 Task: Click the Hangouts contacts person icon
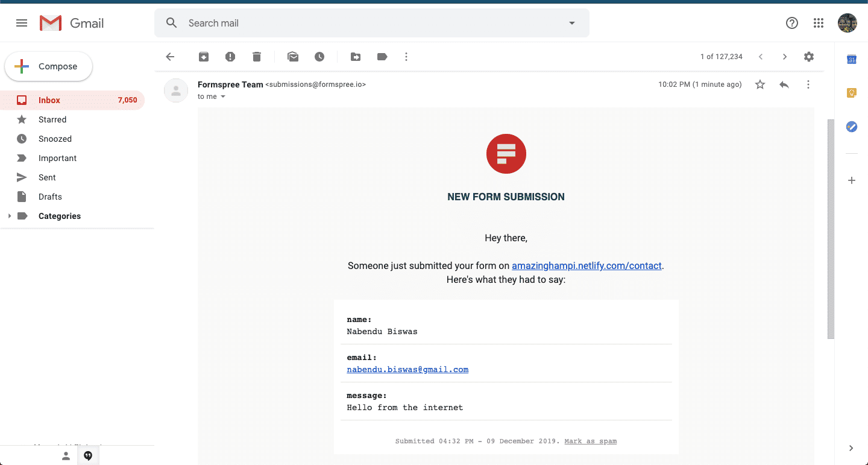[66, 456]
